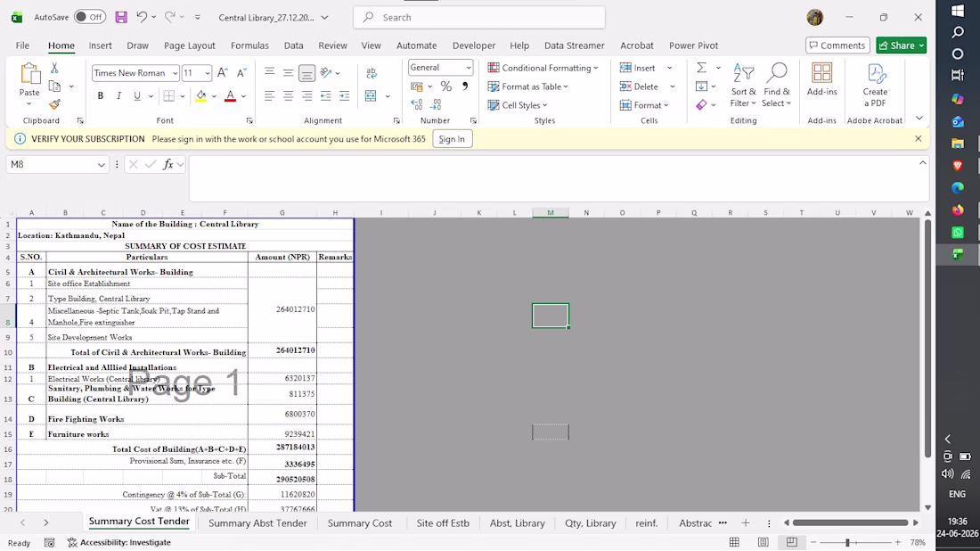Viewport: 980px width, 551px height.
Task: Switch to the Summary Abst Tender sheet
Action: 257,522
